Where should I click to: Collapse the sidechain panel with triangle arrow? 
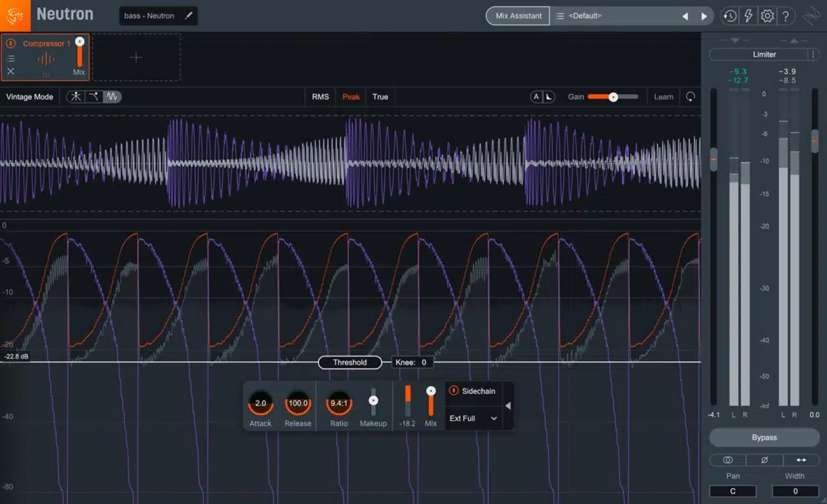click(508, 406)
